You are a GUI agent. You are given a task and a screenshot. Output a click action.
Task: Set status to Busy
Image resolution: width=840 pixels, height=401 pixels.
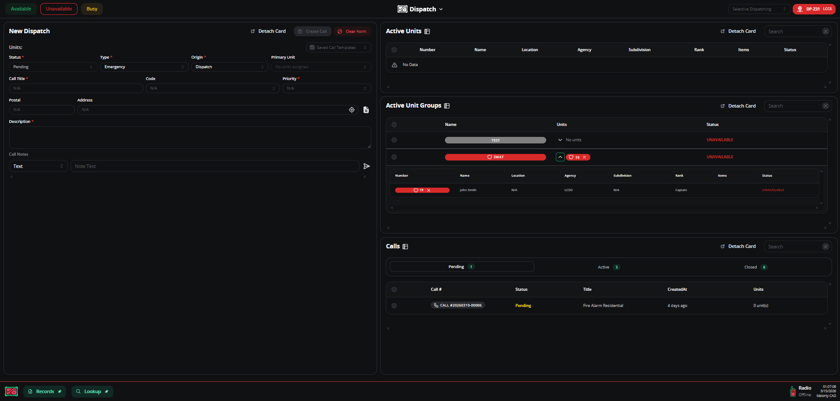click(92, 9)
